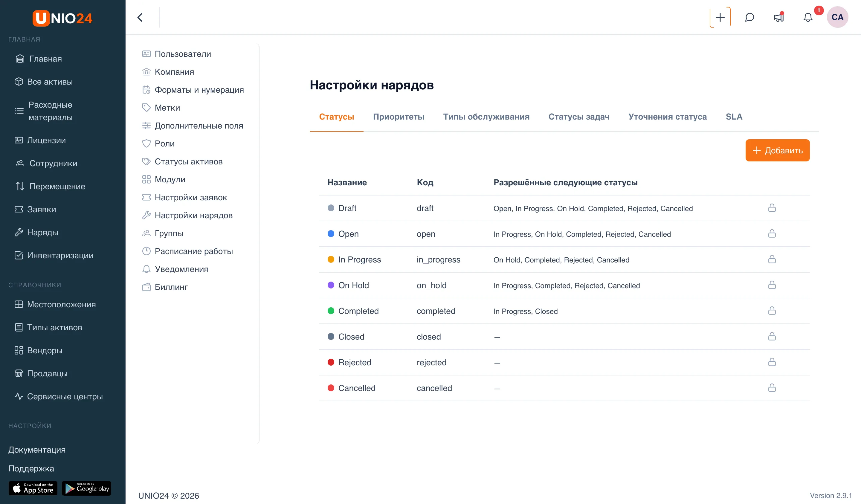Viewport: 861px width, 504px height.
Task: Click the Перемещение arrows icon
Action: click(20, 186)
